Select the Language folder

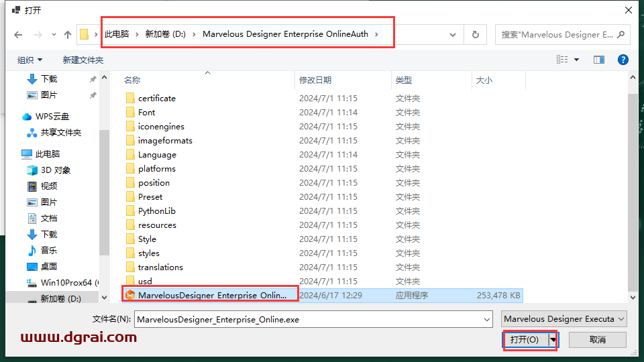coord(157,154)
